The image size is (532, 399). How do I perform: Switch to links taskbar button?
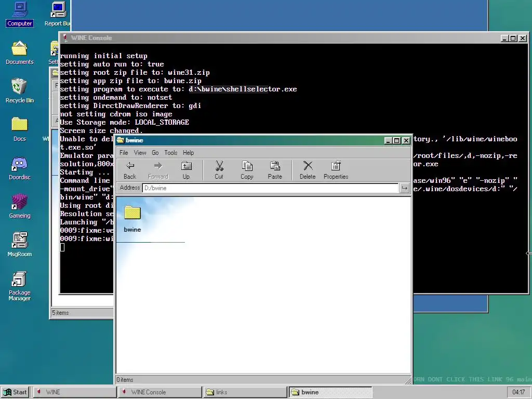[x=245, y=392]
